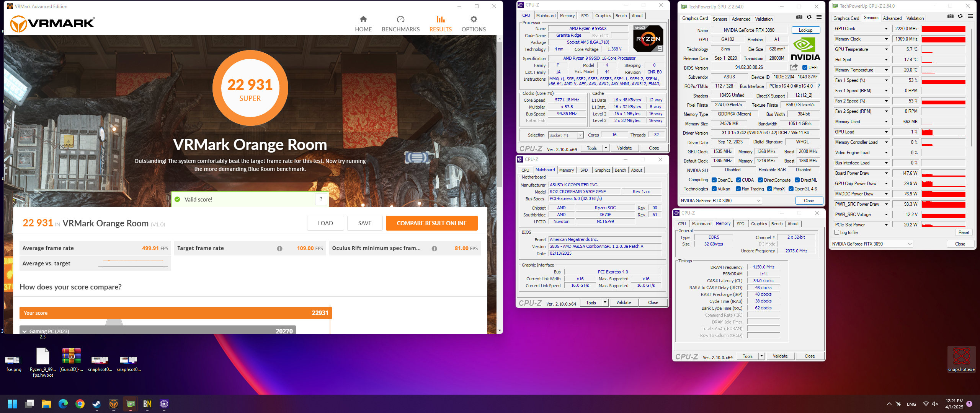Open hamburger menu in GPU-Z Graphics Card window
980x413 pixels.
pyautogui.click(x=819, y=17)
